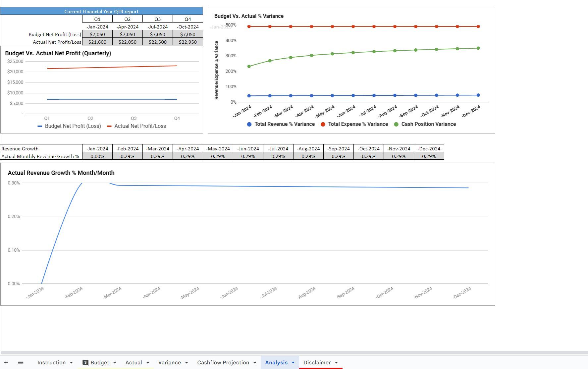588x369 pixels.
Task: Open the Instruction sheet tab
Action: click(51, 363)
